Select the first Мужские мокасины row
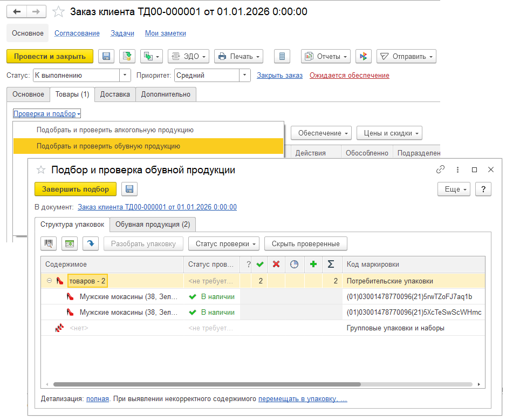Viewport: 506px width, 420px height. tap(124, 296)
